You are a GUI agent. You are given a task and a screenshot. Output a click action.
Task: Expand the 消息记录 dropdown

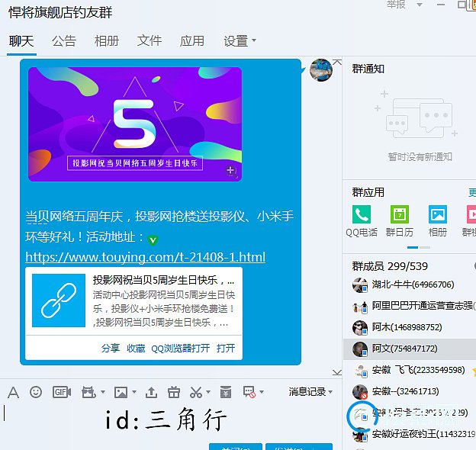pyautogui.click(x=310, y=392)
